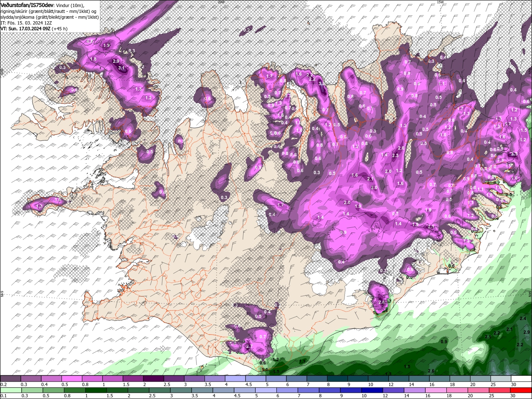
Task: Click the black "0.9" rainfall value in green area
Action: click(x=443, y=342)
